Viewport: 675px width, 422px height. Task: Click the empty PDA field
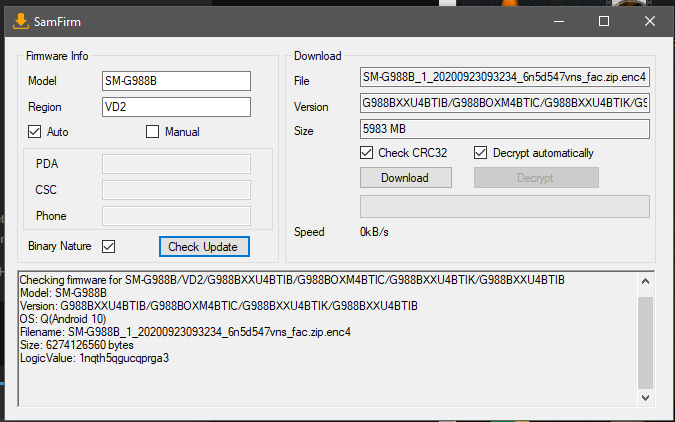(x=176, y=164)
